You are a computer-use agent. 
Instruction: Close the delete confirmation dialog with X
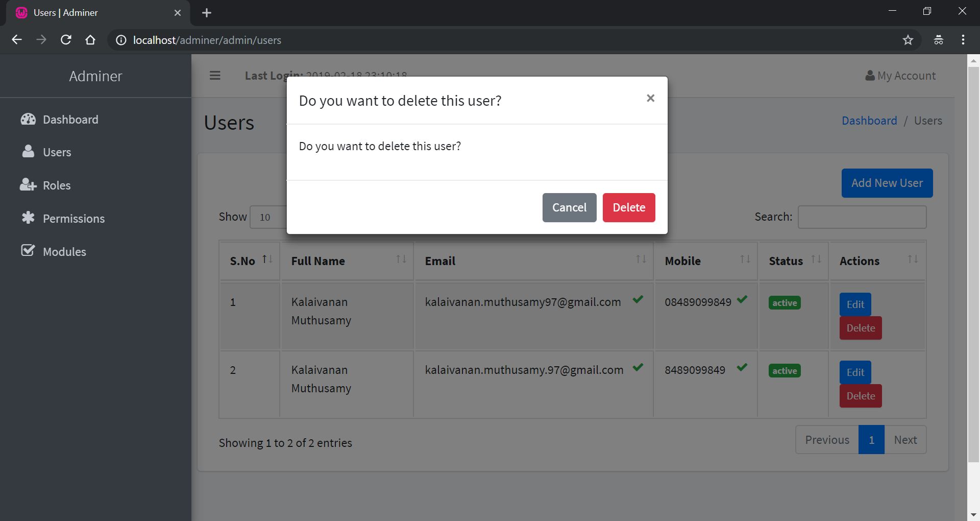coord(650,98)
